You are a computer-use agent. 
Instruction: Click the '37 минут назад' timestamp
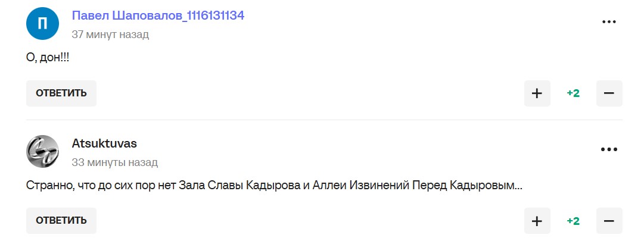tap(110, 35)
